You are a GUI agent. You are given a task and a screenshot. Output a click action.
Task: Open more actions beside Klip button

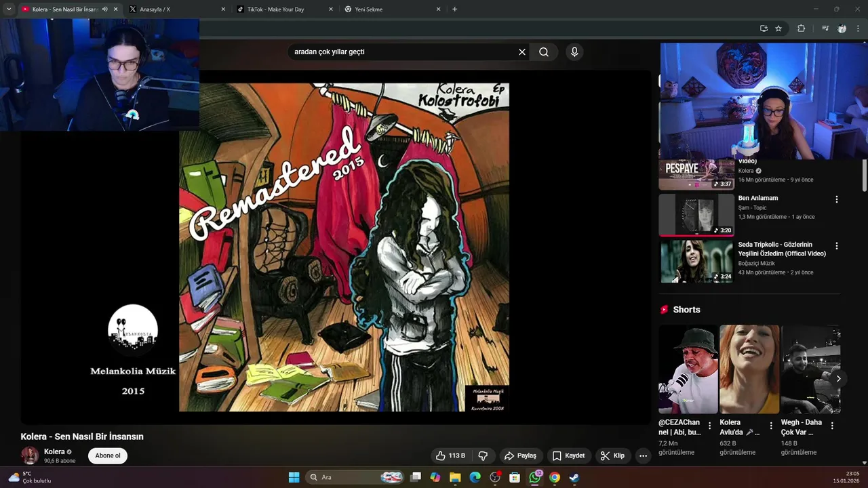point(643,455)
